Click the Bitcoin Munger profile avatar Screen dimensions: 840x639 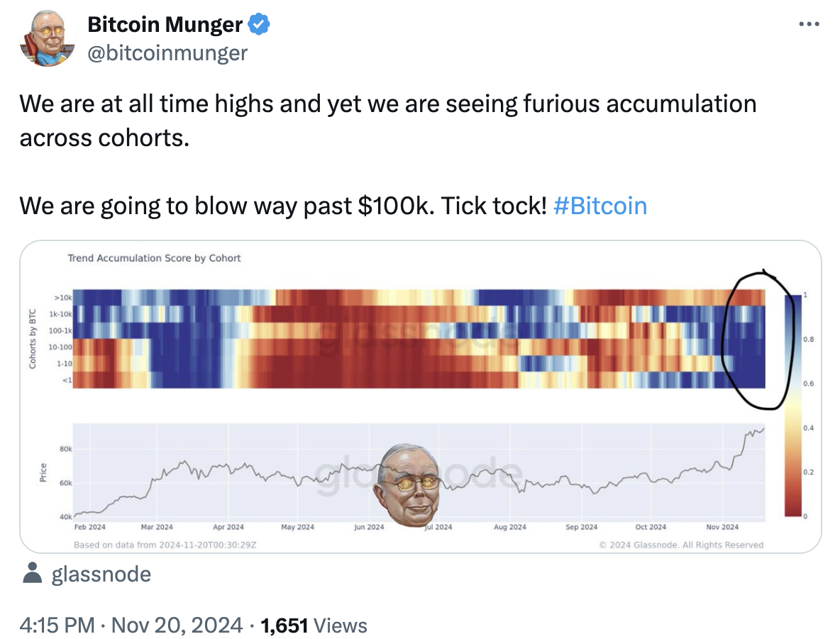point(47,38)
